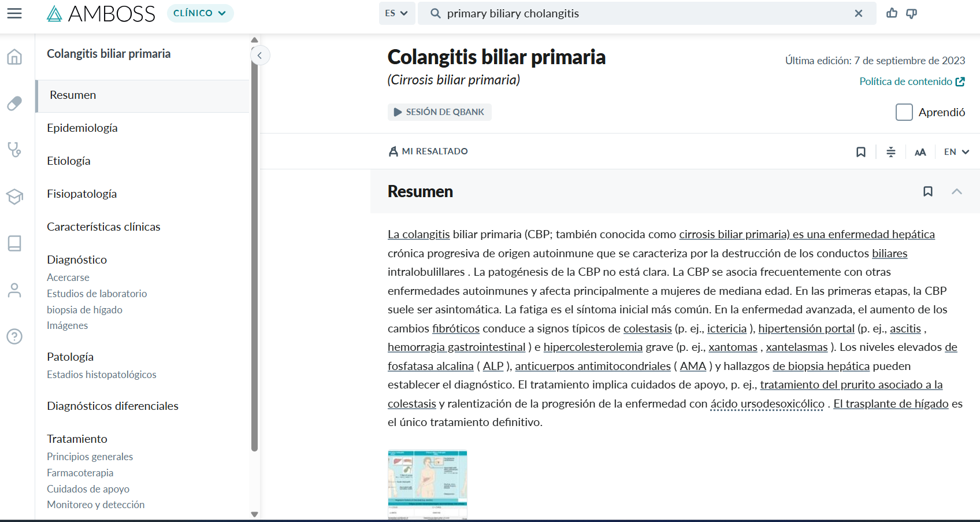Click the thumbs down feedback icon
This screenshot has height=522, width=980.
point(912,13)
